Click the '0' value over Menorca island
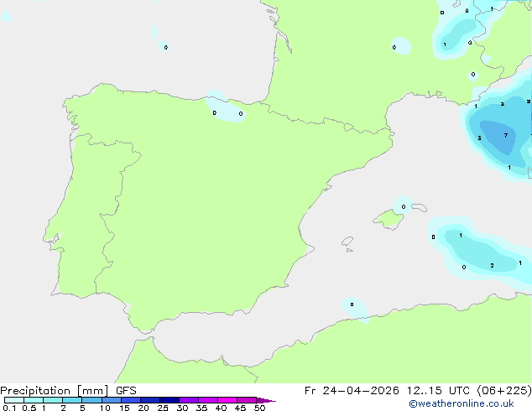Image resolution: width=532 pixels, height=411 pixels. pyautogui.click(x=404, y=206)
